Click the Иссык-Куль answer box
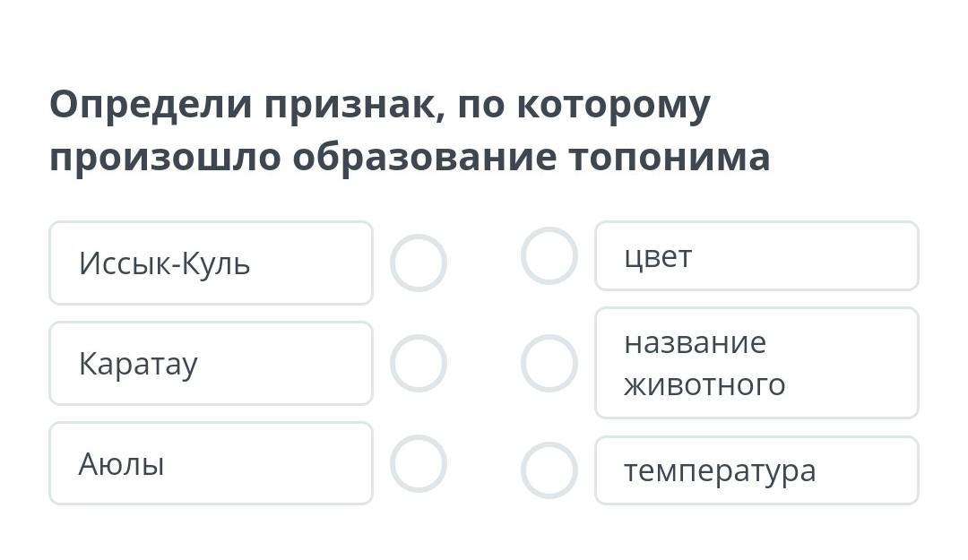 click(x=211, y=263)
